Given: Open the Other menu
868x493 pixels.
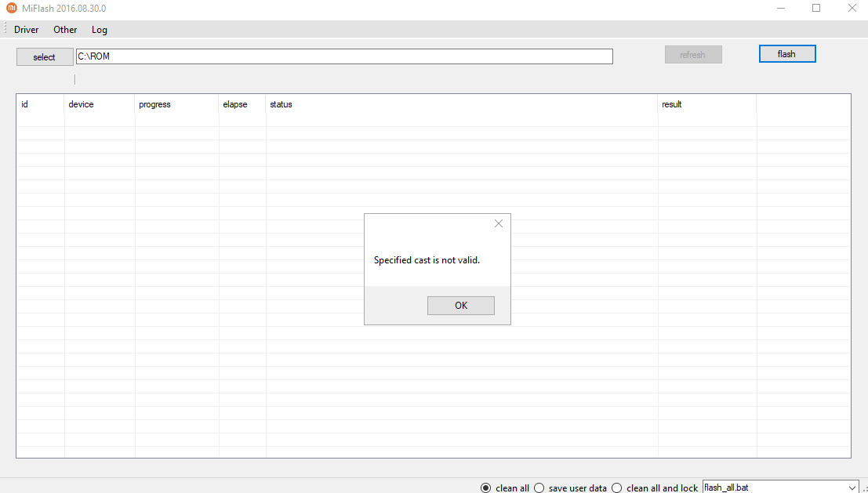Looking at the screenshot, I should 65,30.
